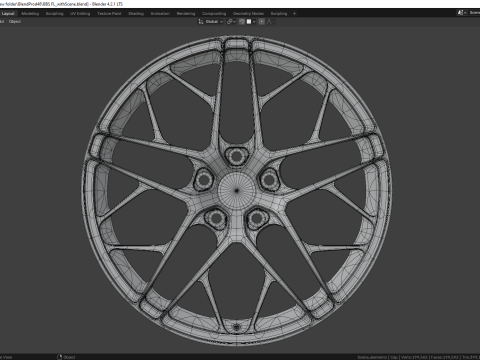480x360 pixels.
Task: Click the Scene name field
Action: (474, 13)
